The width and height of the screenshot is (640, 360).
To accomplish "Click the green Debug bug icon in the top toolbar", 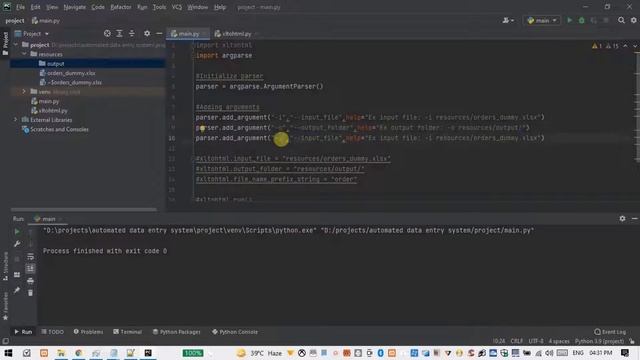I will (582, 20).
